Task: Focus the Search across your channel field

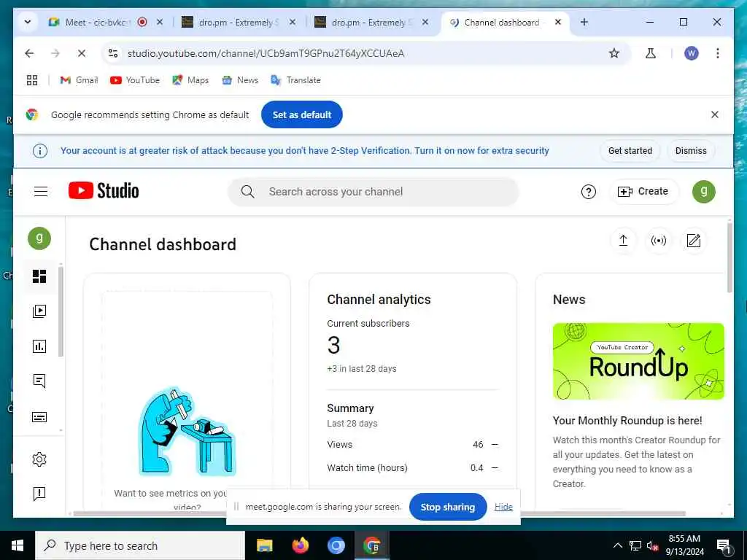Action: pos(373,192)
